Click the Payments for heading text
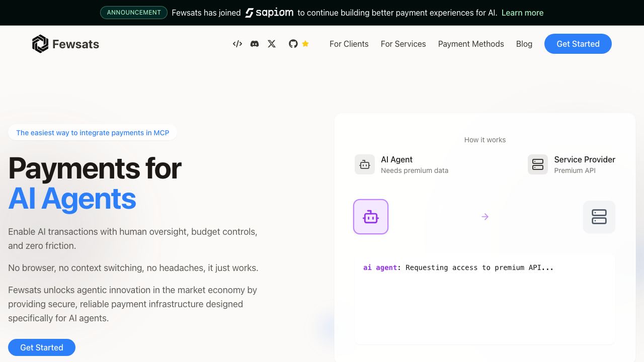Viewport: 644px width, 362px height. pos(95,168)
